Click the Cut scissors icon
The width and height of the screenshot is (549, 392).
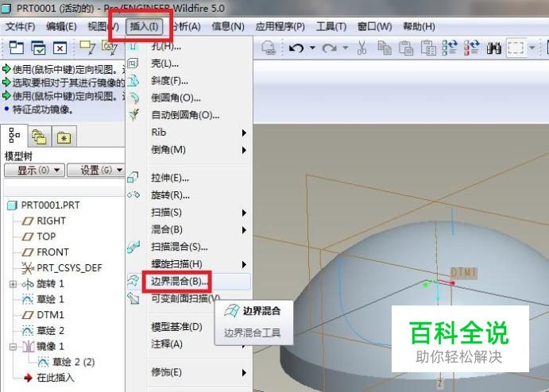pyautogui.click(x=361, y=48)
